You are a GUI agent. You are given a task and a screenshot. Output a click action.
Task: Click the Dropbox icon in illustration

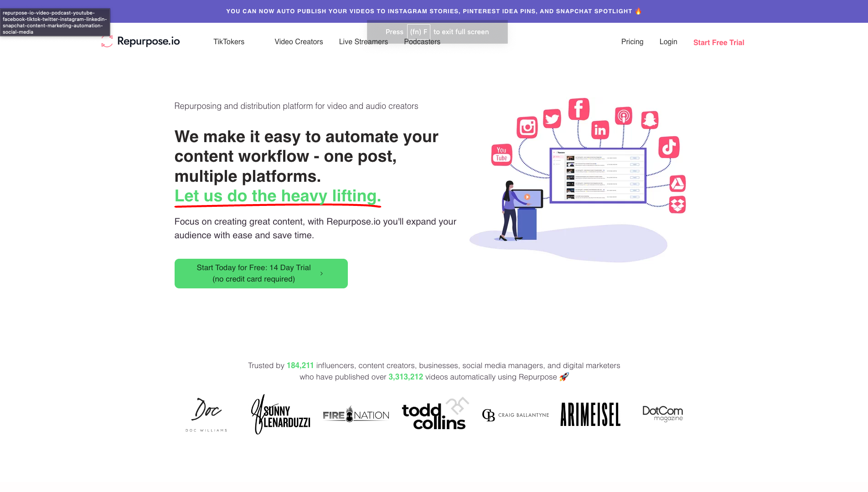click(x=677, y=205)
